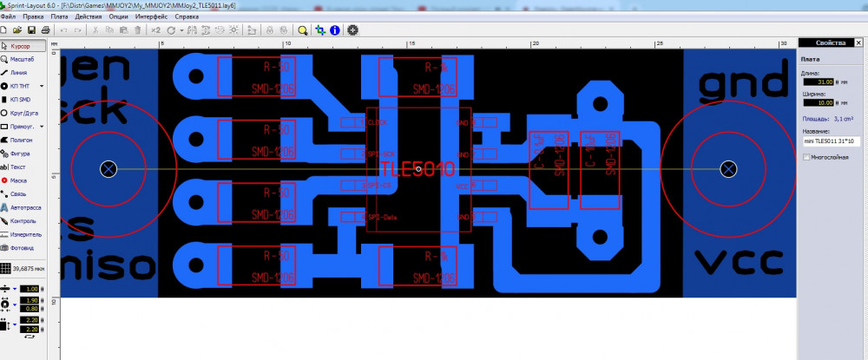Viewport: 868px width, 360px height.
Task: Delete selection with the trash icon
Action: (x=138, y=30)
